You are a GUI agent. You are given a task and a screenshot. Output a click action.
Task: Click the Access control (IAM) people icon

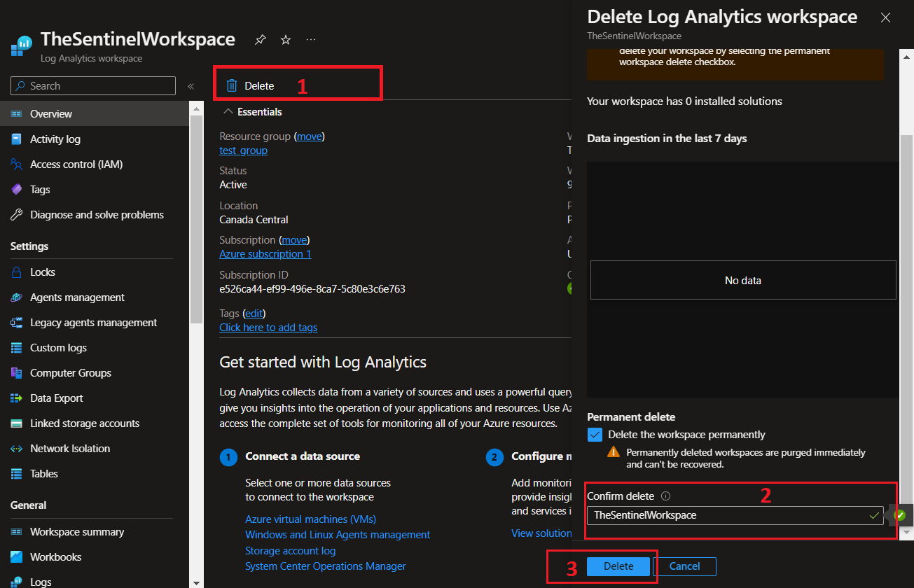tap(16, 164)
